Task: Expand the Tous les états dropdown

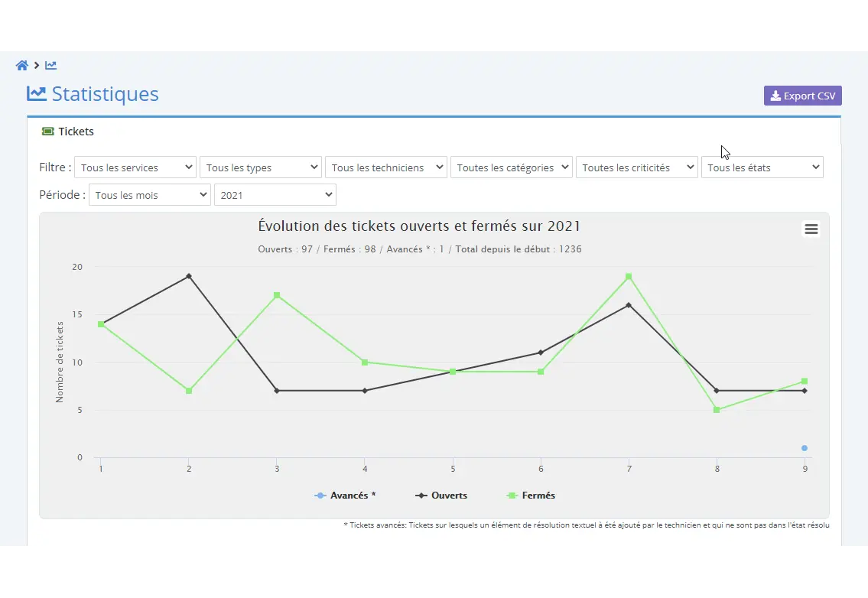Action: pos(762,167)
